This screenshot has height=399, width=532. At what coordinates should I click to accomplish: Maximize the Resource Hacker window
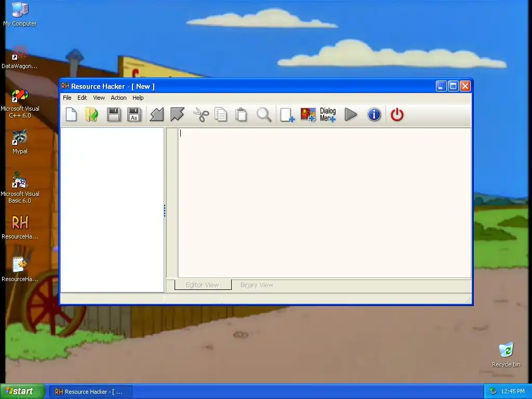453,86
